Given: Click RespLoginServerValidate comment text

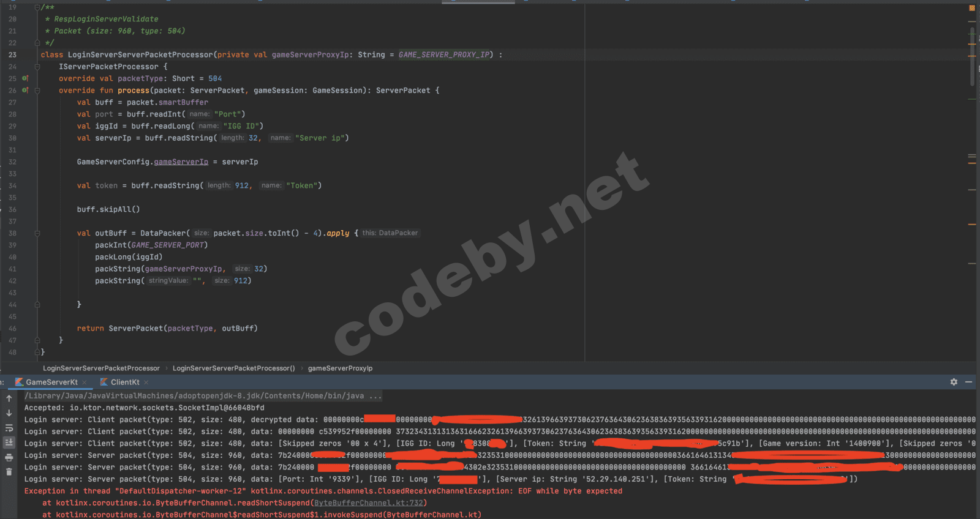Looking at the screenshot, I should [x=106, y=19].
